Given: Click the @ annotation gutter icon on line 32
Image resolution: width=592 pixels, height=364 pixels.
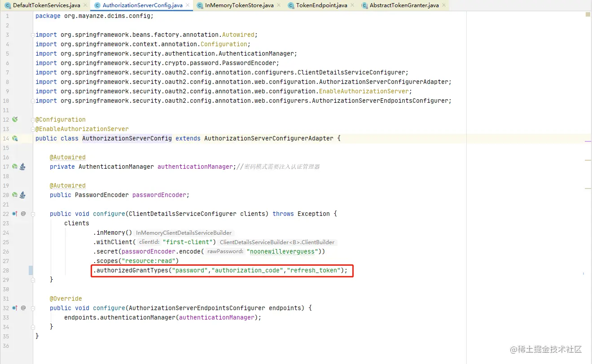Looking at the screenshot, I should click(x=23, y=308).
